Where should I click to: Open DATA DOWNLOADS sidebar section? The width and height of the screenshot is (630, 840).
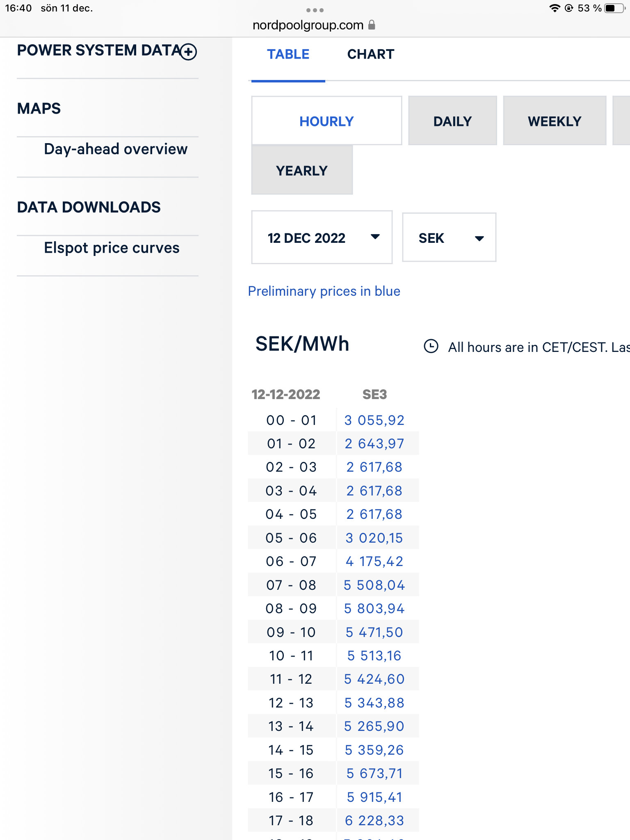[89, 208]
